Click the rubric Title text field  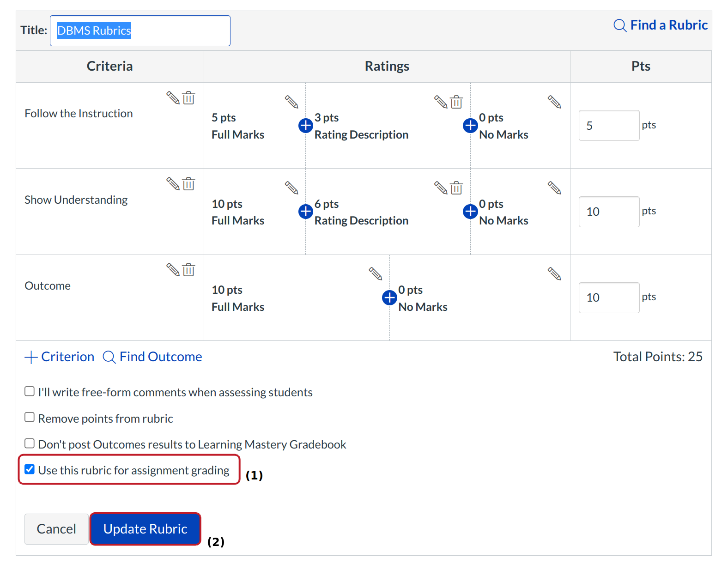[140, 31]
